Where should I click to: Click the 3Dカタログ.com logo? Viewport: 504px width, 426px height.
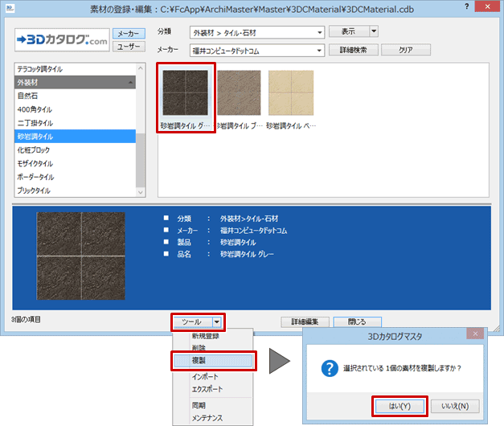pos(61,39)
